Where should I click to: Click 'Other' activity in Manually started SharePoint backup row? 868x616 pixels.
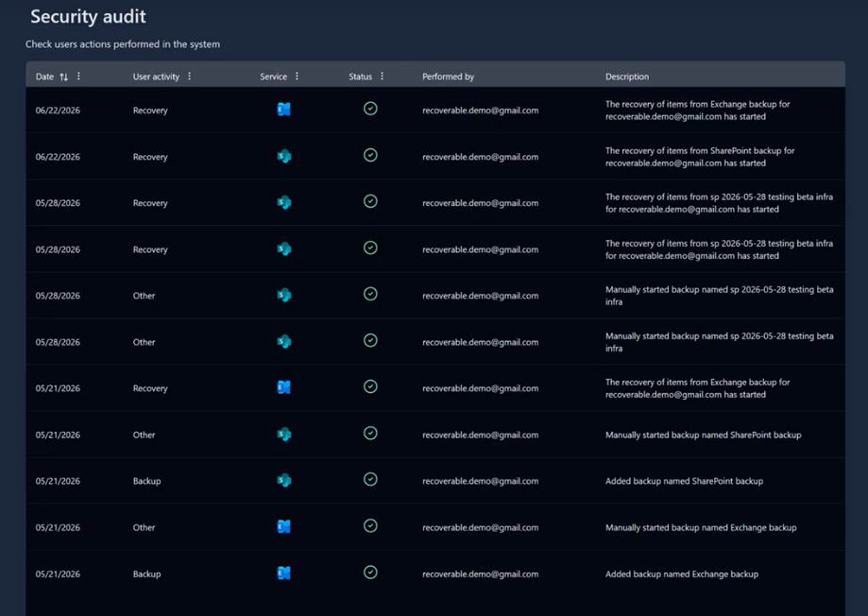(144, 435)
